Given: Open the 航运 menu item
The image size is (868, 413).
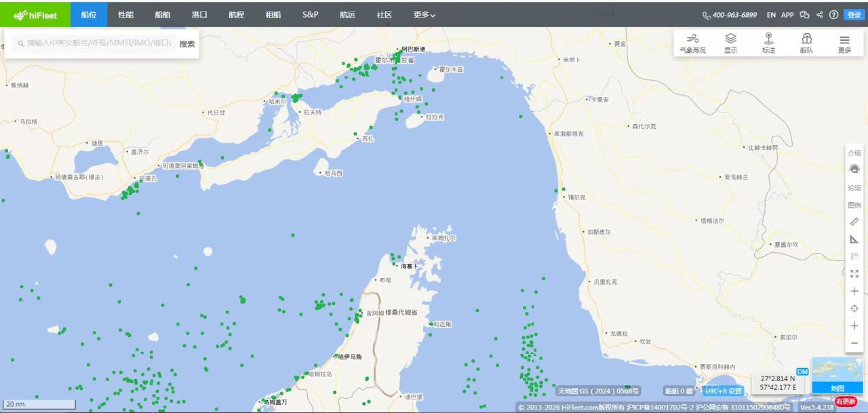Looking at the screenshot, I should click(x=347, y=14).
